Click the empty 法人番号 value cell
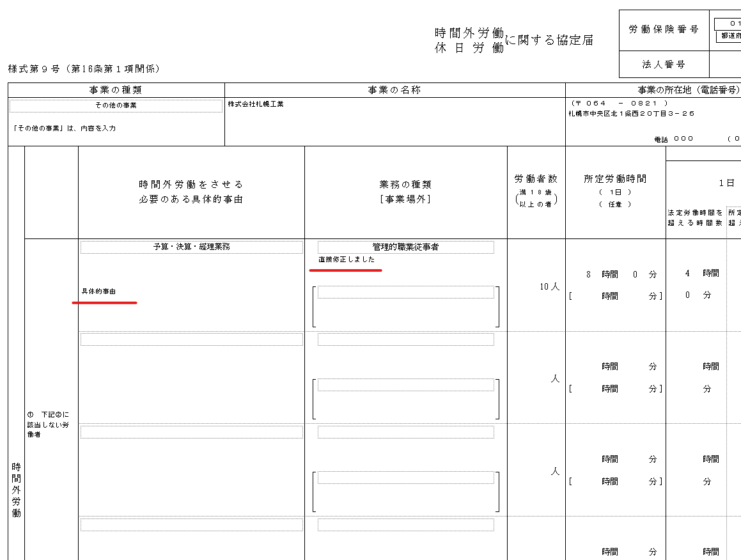This screenshot has height=560, width=741. (x=725, y=65)
